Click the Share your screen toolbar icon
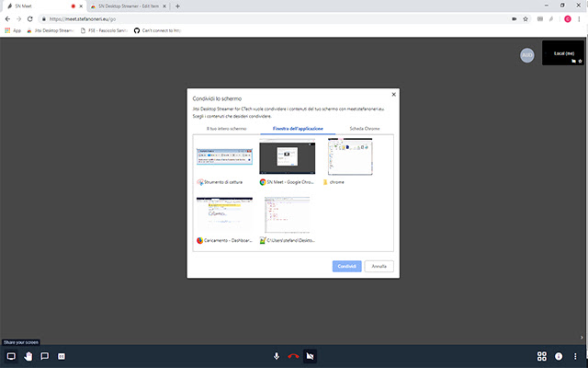This screenshot has width=588, height=368. click(x=11, y=356)
